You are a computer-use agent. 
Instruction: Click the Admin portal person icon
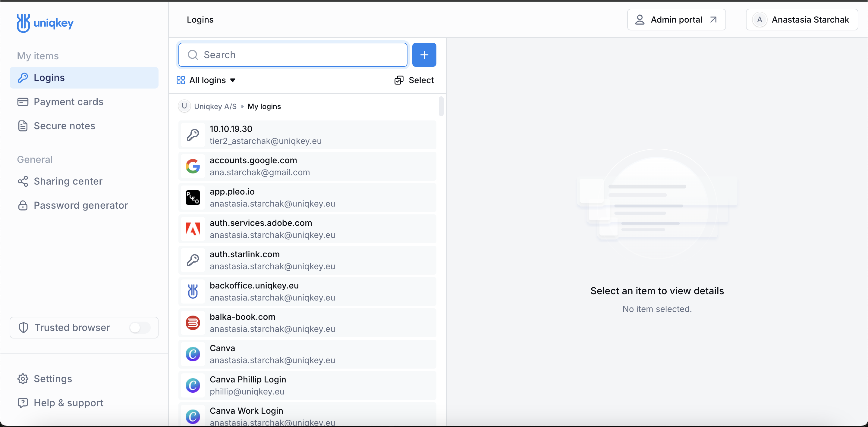pyautogui.click(x=640, y=20)
